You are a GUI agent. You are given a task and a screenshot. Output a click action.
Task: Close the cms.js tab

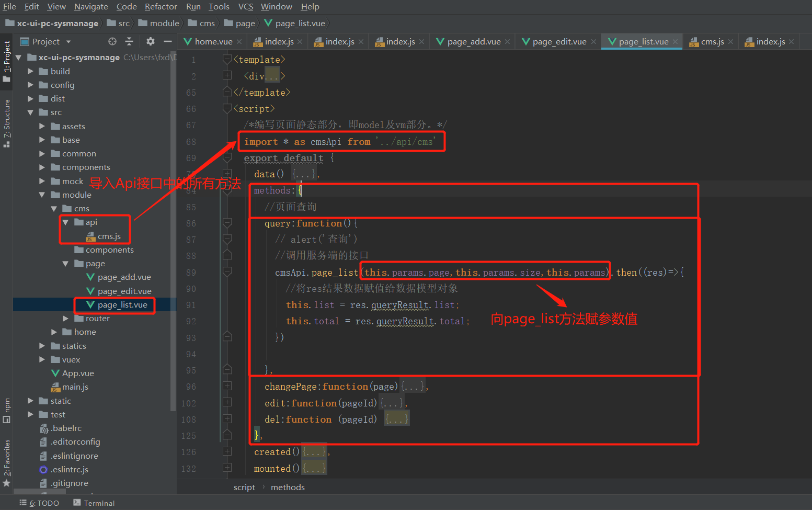click(x=730, y=42)
